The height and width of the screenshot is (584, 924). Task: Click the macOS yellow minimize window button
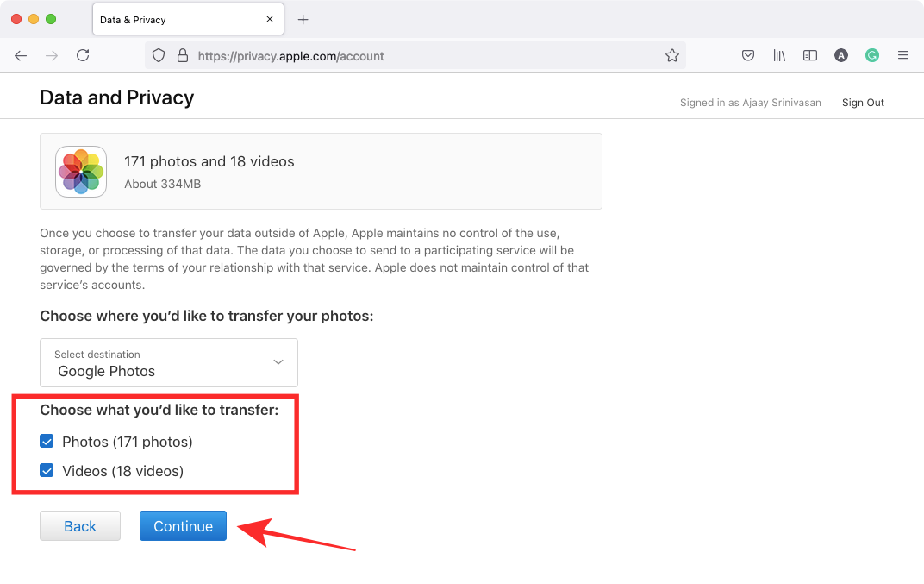coord(34,19)
